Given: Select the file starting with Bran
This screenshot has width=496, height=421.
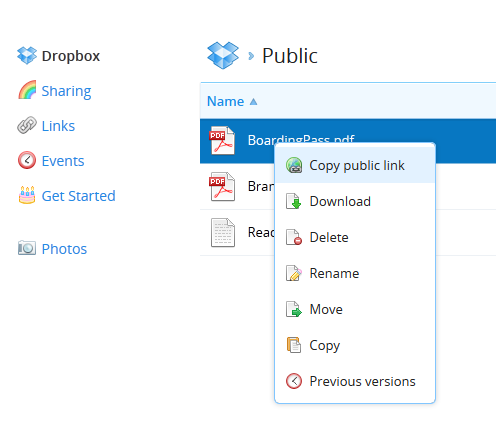Looking at the screenshot, I should (261, 186).
